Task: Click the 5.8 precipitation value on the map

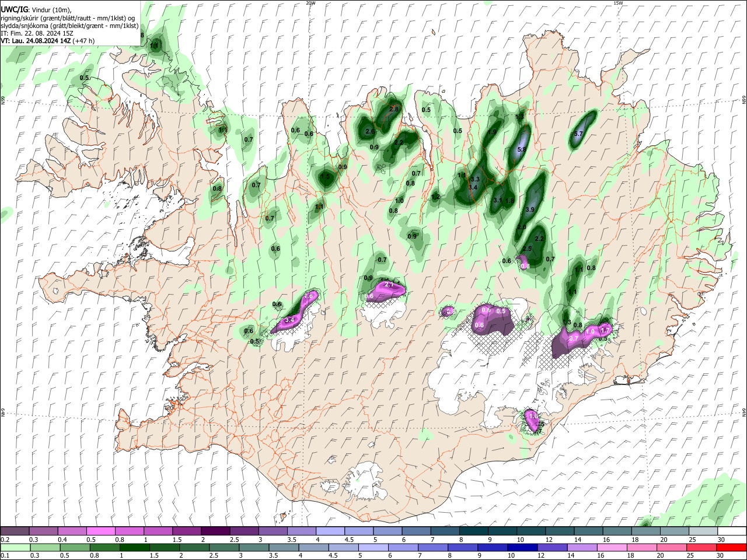Action: coord(522,149)
